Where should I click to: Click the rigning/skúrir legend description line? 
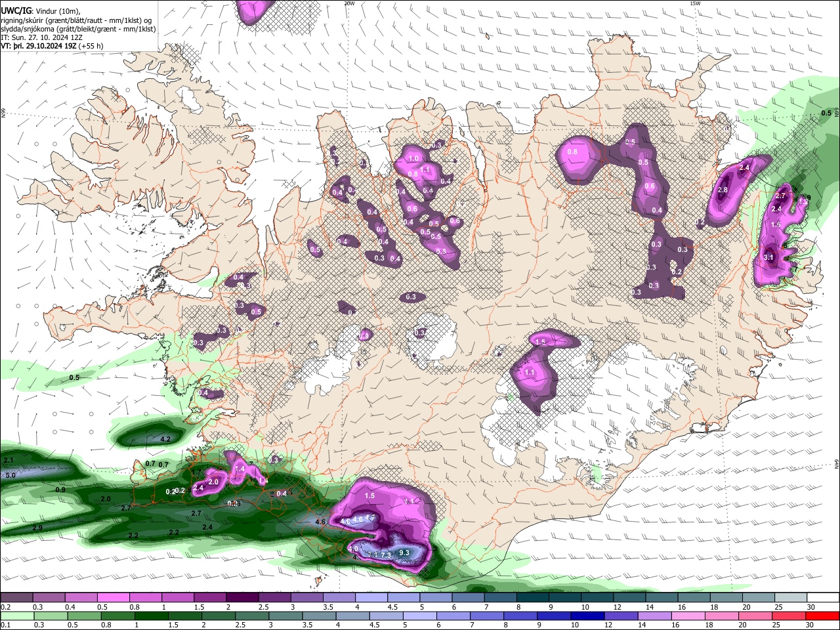[x=77, y=20]
